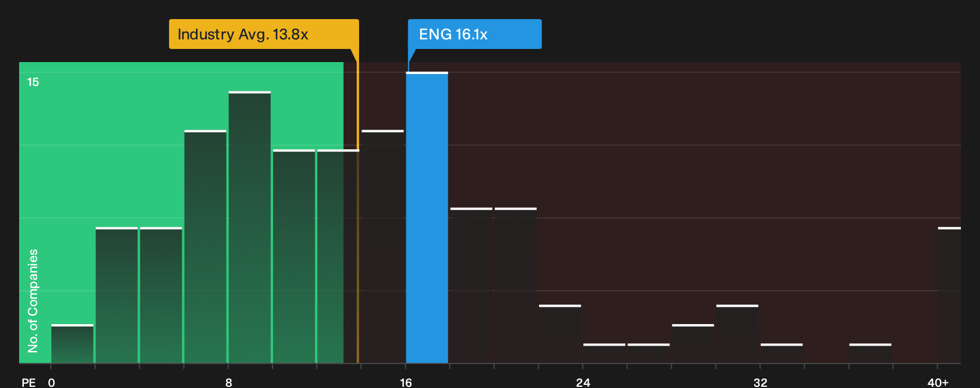The image size is (980, 388).
Task: Click the ENG 16.1x label
Action: pyautogui.click(x=474, y=34)
